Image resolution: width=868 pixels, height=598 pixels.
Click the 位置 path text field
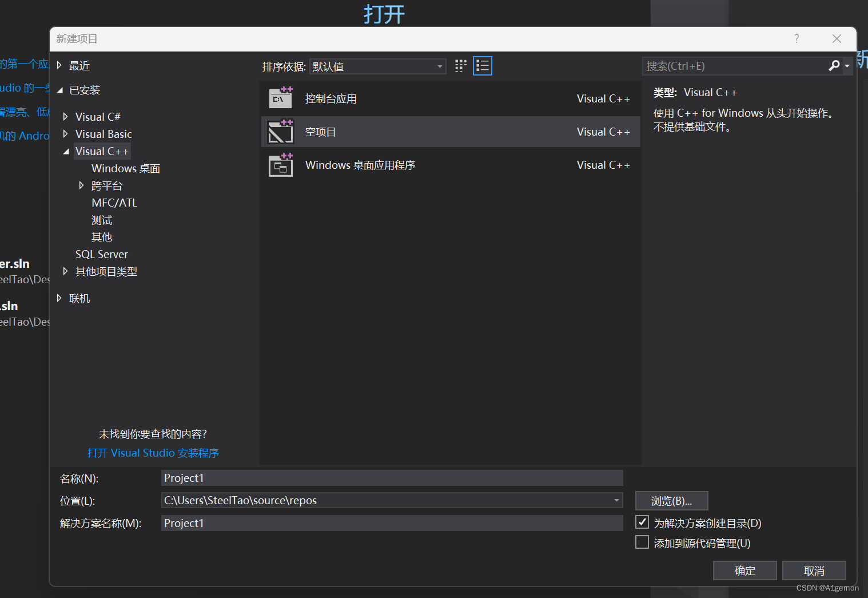(386, 500)
